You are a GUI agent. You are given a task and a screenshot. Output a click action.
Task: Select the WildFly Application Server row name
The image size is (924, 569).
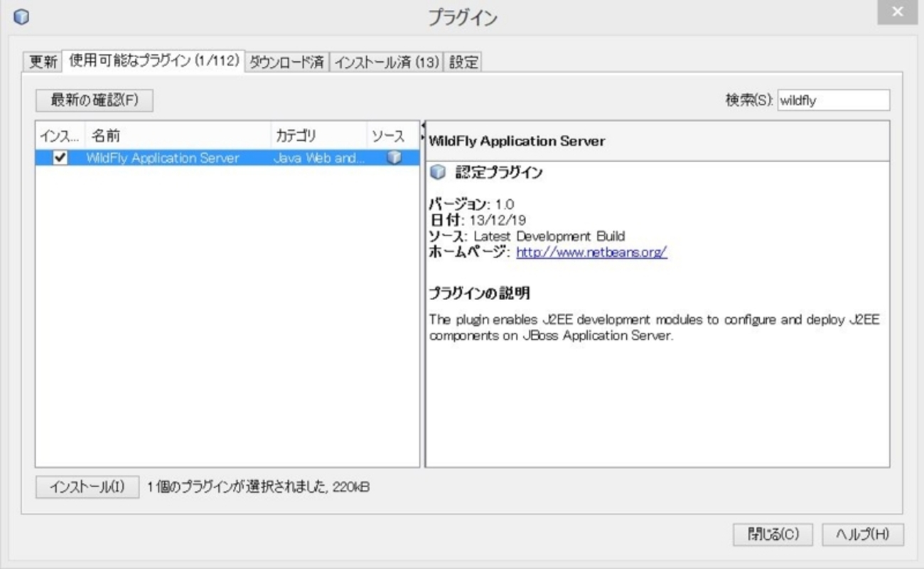click(163, 158)
